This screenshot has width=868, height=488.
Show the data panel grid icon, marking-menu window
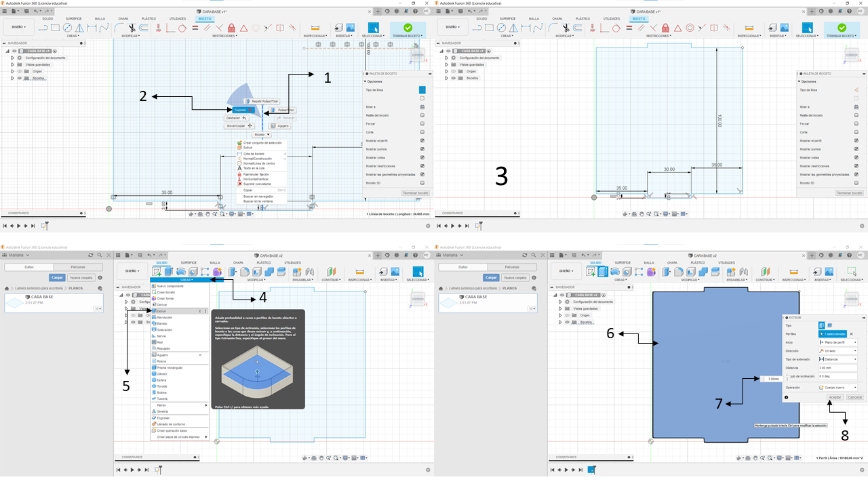pyautogui.click(x=6, y=12)
